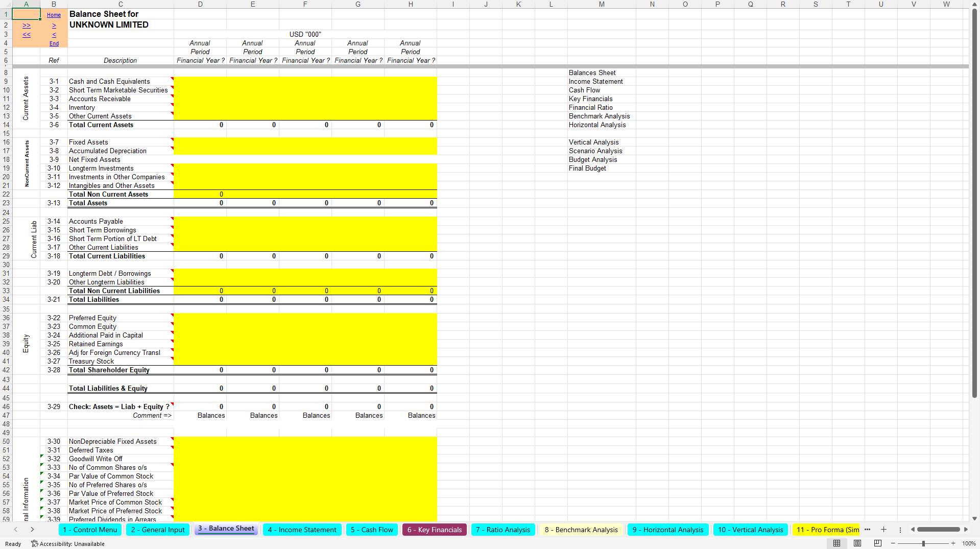Select yellow Cash and Cash Equivalents input cell
The height and width of the screenshot is (549, 980).
click(x=200, y=81)
